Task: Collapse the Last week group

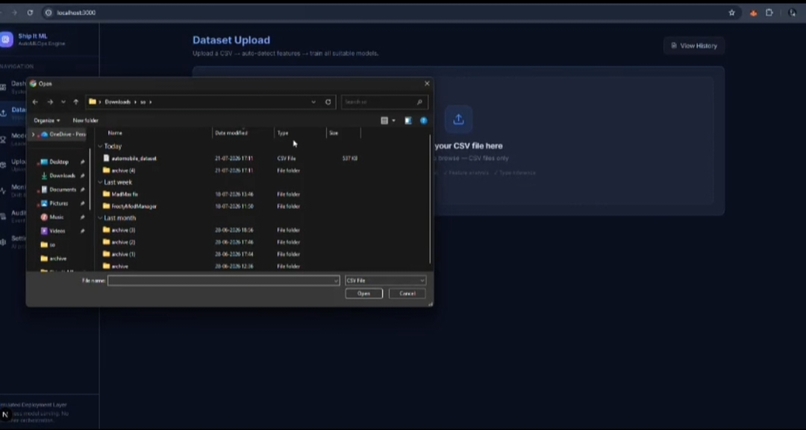Action: pyautogui.click(x=100, y=182)
